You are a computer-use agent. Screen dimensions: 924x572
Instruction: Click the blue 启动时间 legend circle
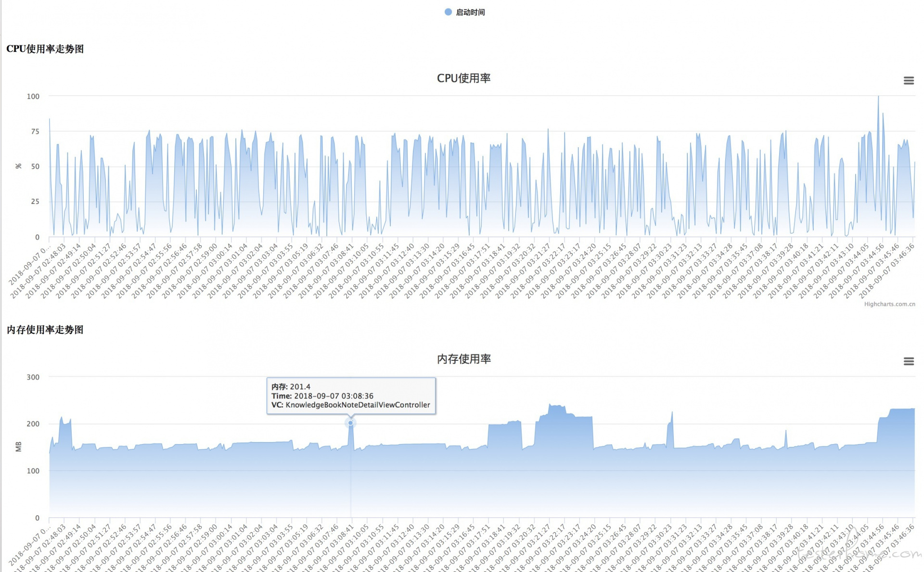[x=448, y=12]
